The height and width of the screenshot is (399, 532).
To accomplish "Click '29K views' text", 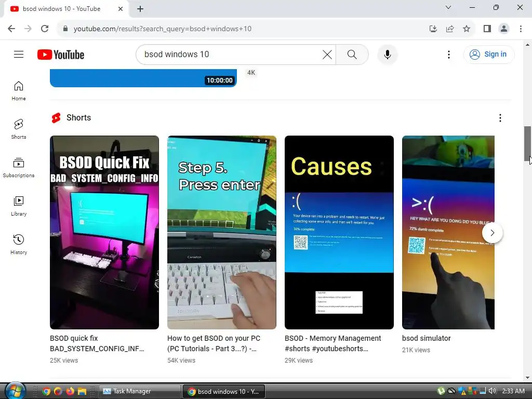I will click(x=299, y=361).
